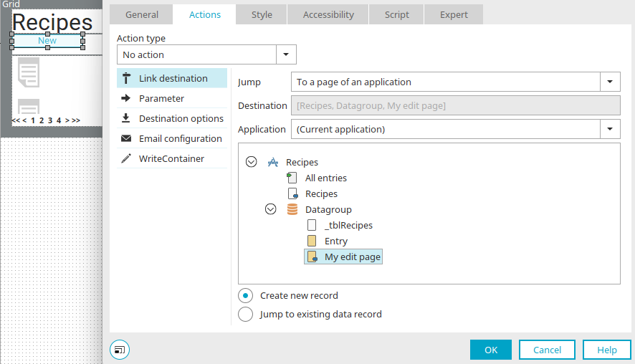Switch to the Style tab
This screenshot has width=635, height=364.
coord(262,14)
